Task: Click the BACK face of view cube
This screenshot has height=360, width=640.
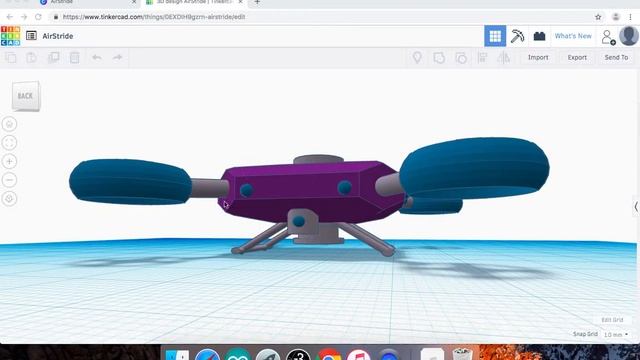Action: [x=25, y=96]
